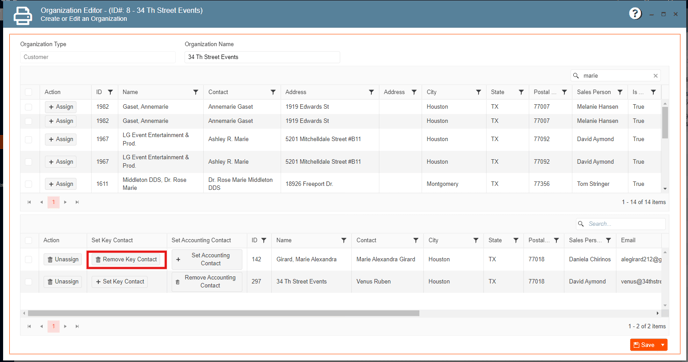Viewport: 688px width, 362px height.
Task: Filter the upper grid City column
Action: [x=478, y=92]
